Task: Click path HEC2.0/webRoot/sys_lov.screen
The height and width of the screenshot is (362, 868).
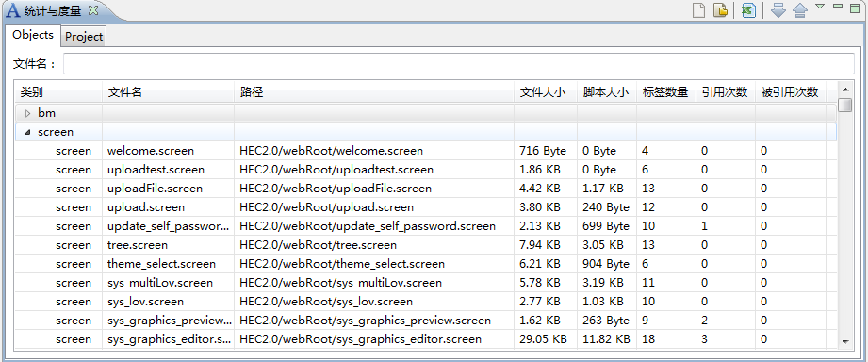Action: pyautogui.click(x=325, y=301)
